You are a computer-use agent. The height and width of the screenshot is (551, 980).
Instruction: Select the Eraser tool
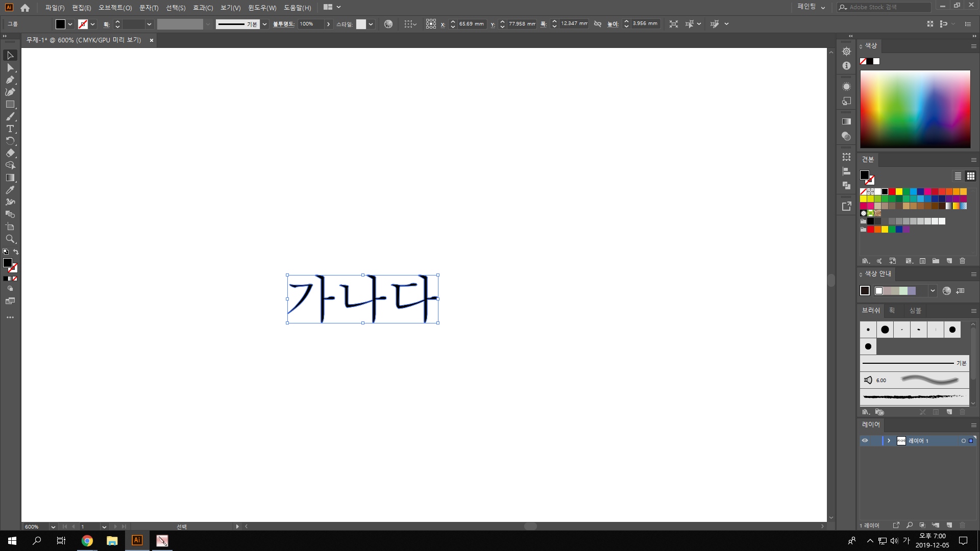(x=10, y=153)
